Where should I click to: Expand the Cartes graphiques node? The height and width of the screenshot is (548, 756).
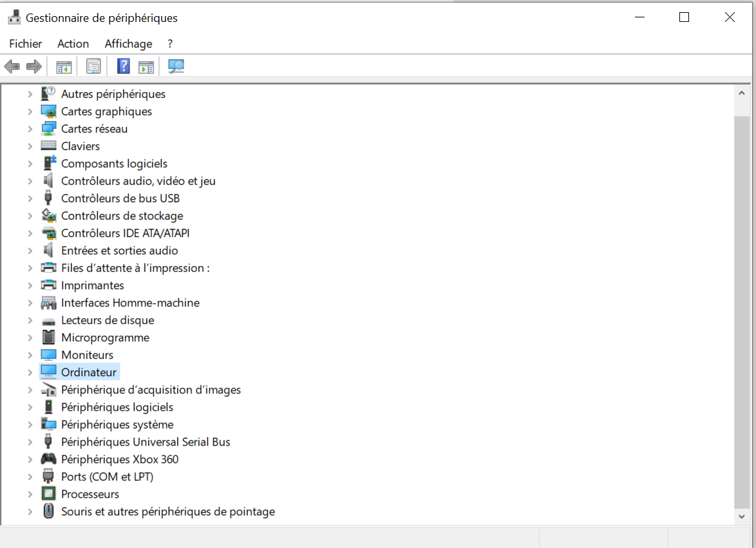click(x=30, y=111)
